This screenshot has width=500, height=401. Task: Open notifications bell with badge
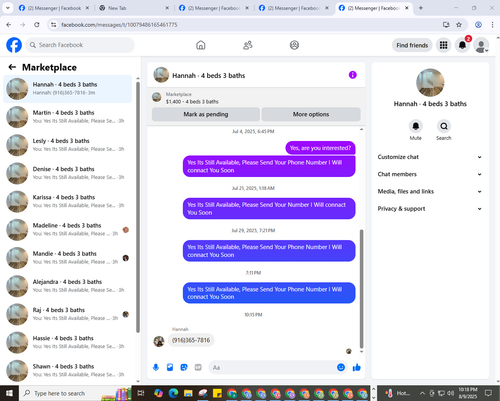pyautogui.click(x=462, y=45)
